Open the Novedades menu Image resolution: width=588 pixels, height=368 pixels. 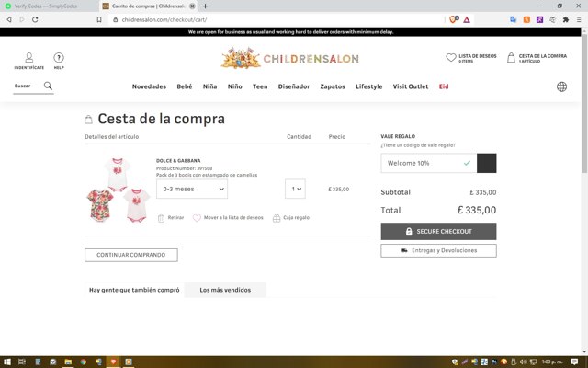pos(149,86)
